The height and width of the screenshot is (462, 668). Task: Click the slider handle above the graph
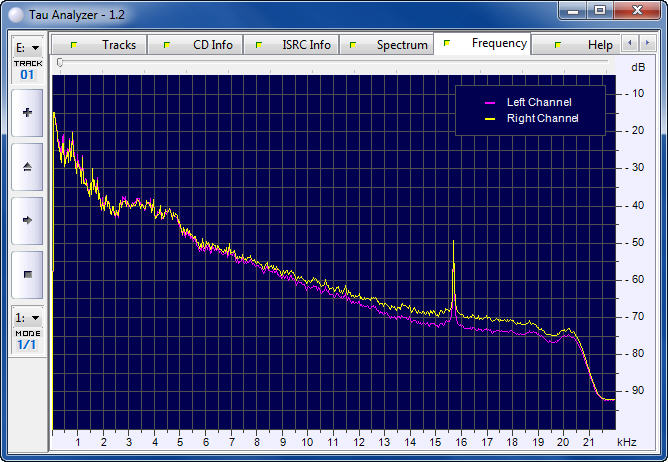click(x=60, y=63)
